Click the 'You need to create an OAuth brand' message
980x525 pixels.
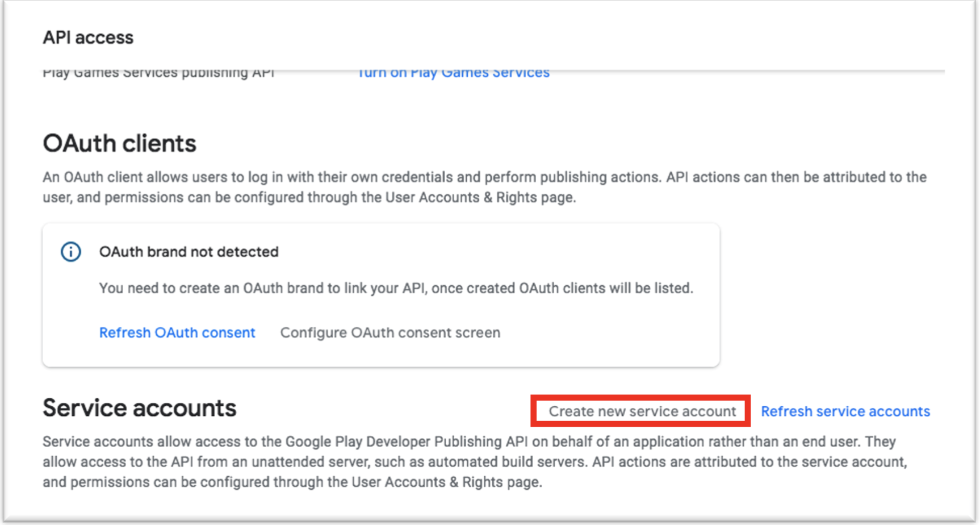tap(396, 288)
